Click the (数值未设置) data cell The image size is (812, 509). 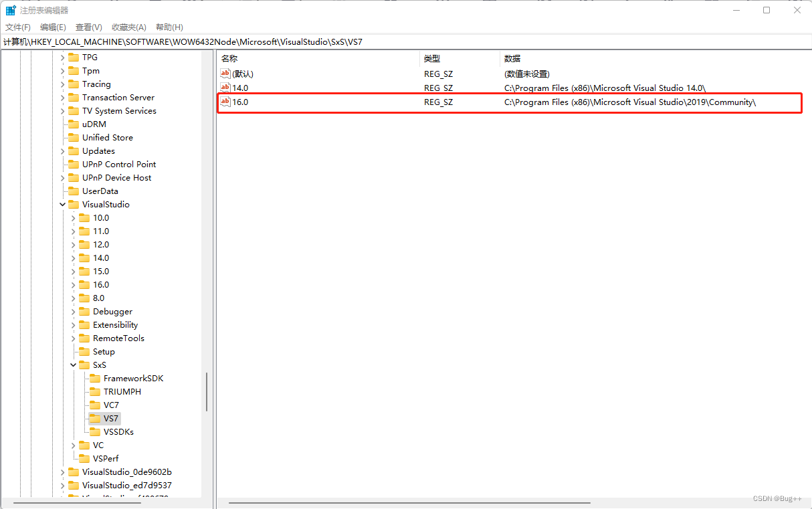point(526,74)
